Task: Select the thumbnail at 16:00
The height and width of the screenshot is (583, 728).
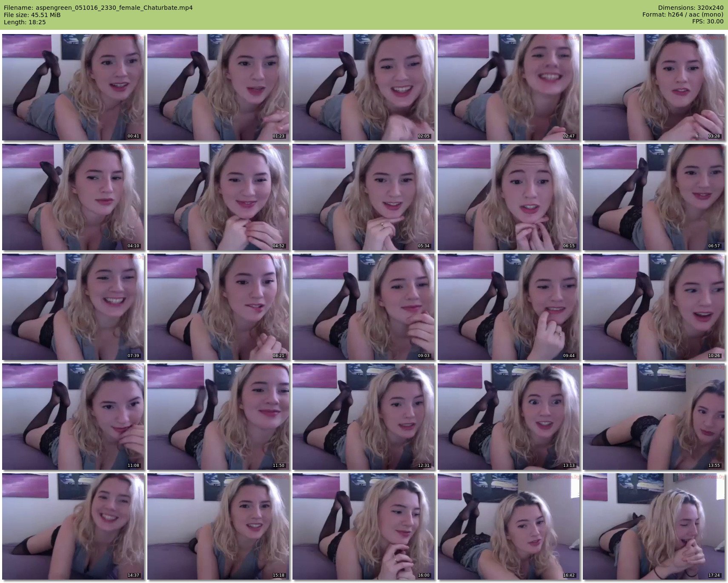Action: click(x=363, y=526)
